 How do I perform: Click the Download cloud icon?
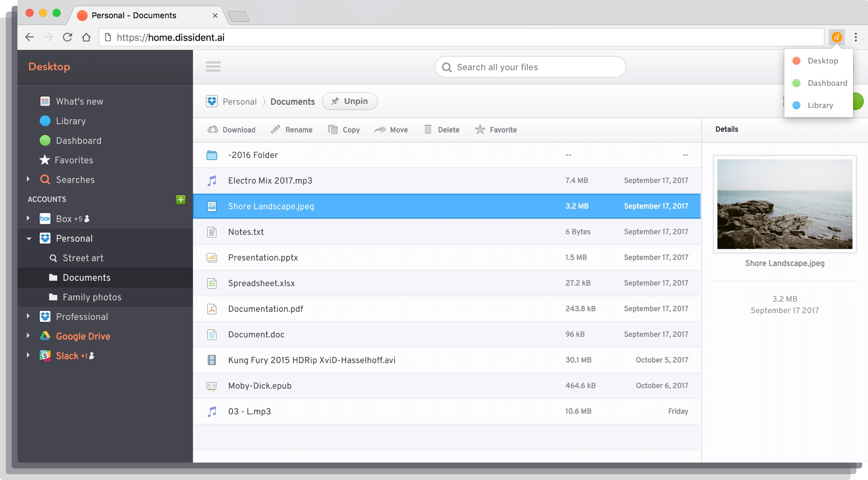[213, 130]
